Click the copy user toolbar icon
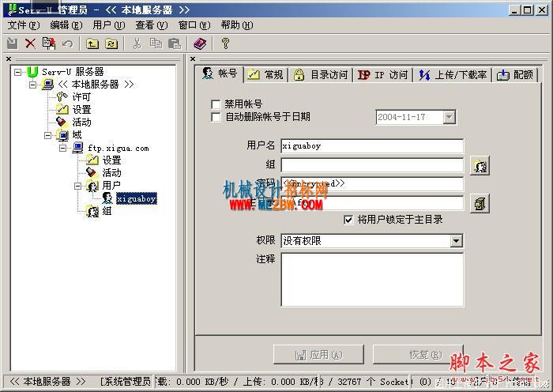This screenshot has width=553, height=392. coord(49,43)
